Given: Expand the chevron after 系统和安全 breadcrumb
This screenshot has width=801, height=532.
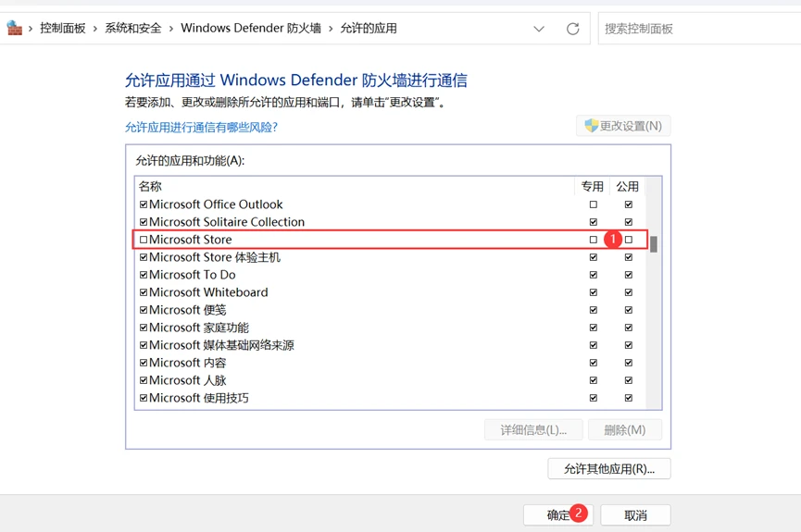Looking at the screenshot, I should coord(170,29).
